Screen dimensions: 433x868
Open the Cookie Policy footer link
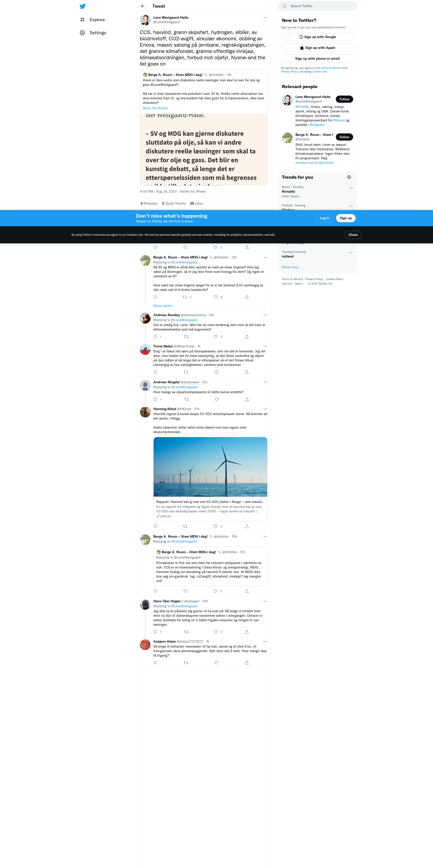pyautogui.click(x=334, y=279)
